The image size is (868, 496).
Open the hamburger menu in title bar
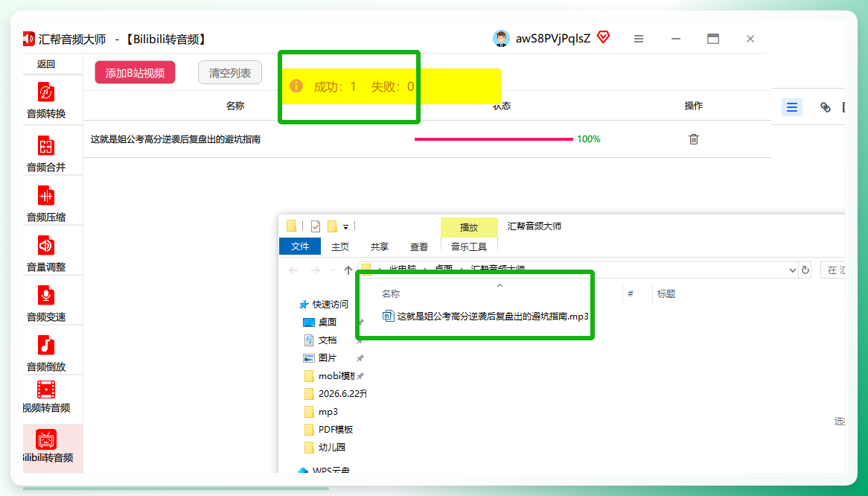[638, 39]
